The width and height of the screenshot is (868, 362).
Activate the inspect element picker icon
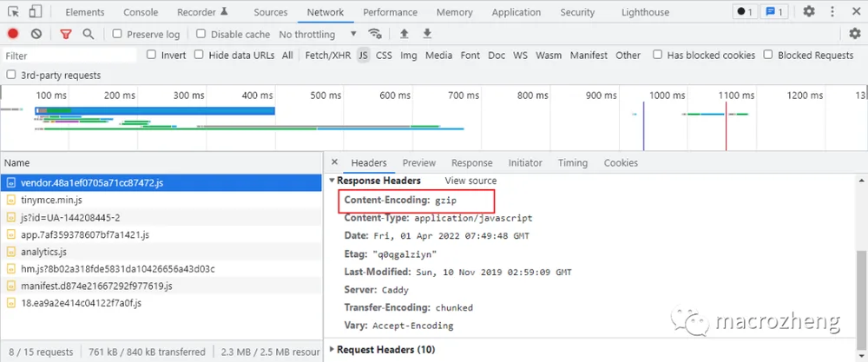(x=14, y=11)
